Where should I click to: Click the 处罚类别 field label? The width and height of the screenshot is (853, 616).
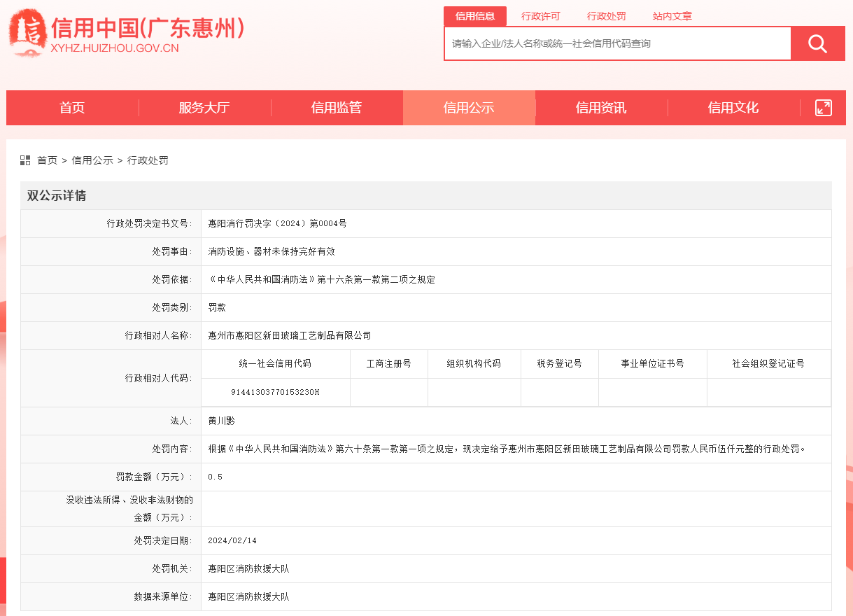(x=171, y=307)
